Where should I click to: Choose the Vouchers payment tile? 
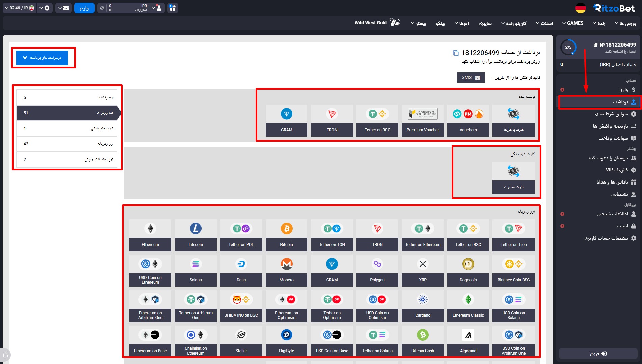[468, 120]
